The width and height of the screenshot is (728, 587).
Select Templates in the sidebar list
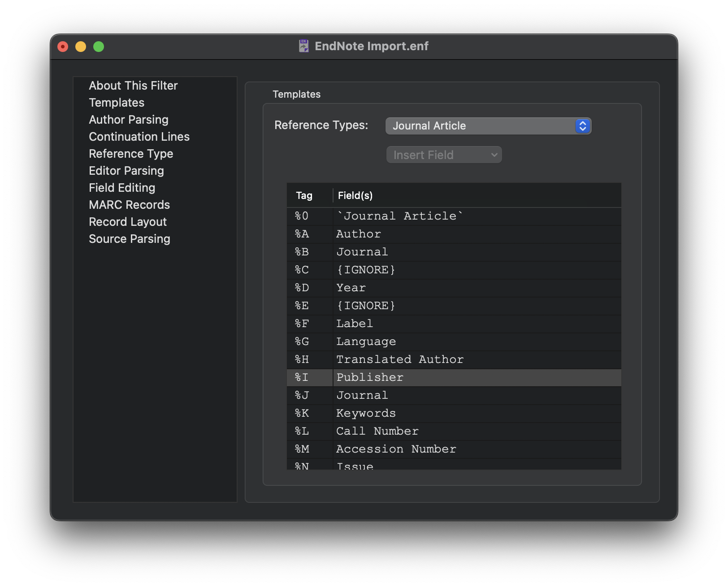117,103
